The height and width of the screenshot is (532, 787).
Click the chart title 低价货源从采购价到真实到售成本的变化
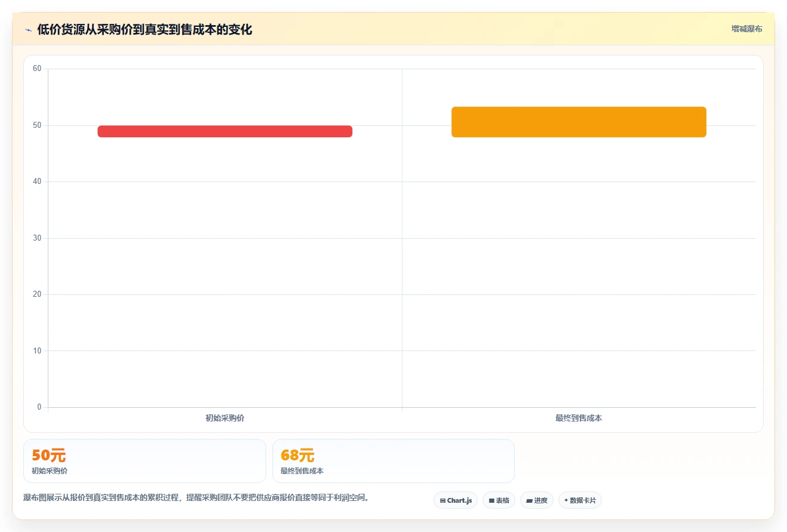(145, 30)
